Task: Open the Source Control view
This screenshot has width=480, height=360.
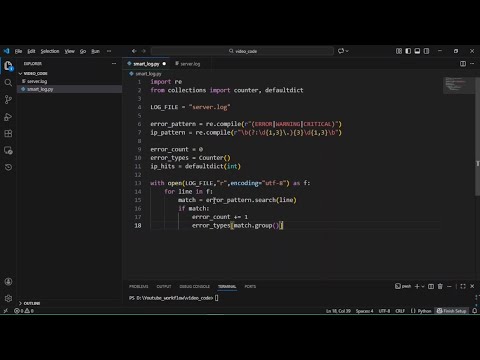Action: (x=8, y=100)
